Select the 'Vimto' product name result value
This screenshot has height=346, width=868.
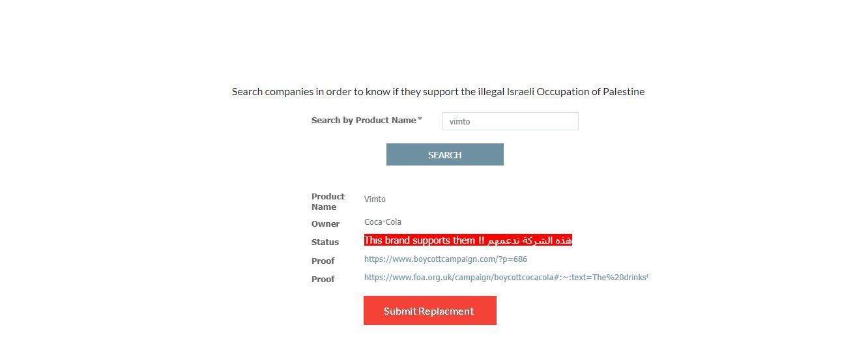375,199
